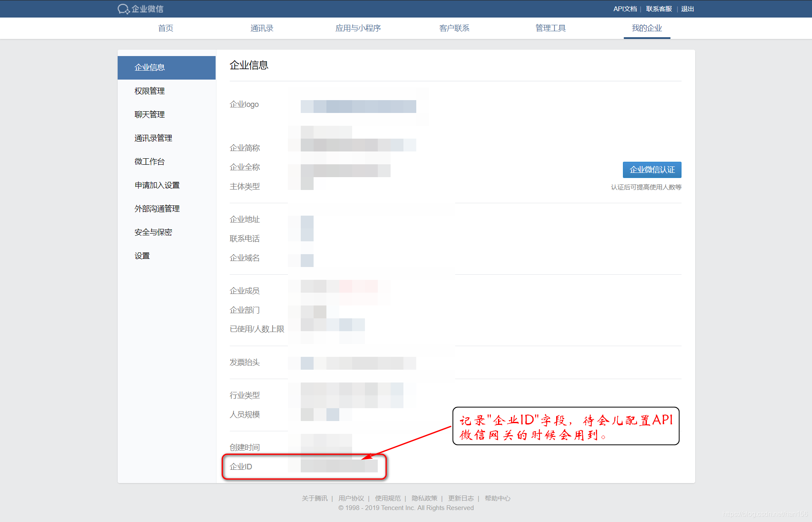Screen dimensions: 812x522
Task: Click the 发票抬头 label
Action: (245, 362)
